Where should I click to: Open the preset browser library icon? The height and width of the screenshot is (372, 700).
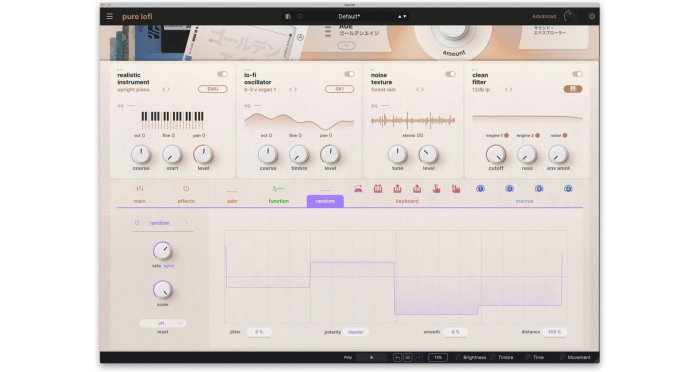[288, 17]
